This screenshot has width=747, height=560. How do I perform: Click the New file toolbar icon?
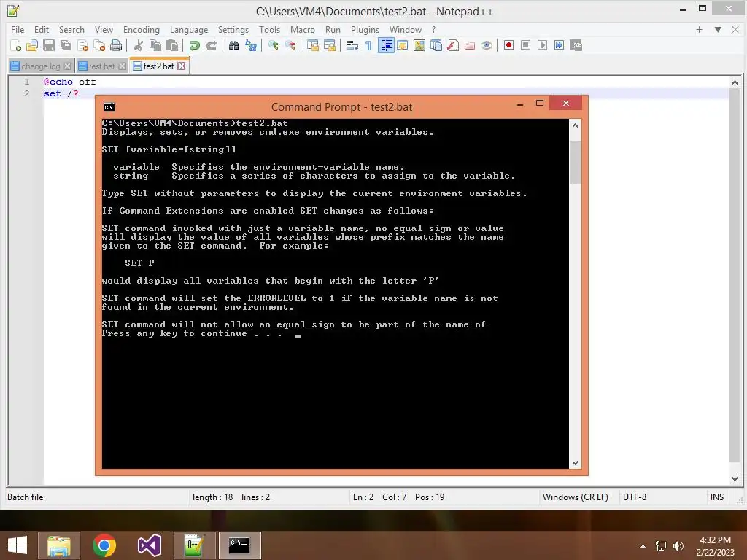coord(15,45)
